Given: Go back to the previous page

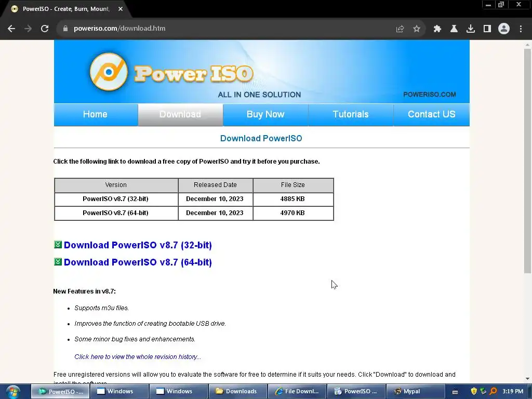Looking at the screenshot, I should pyautogui.click(x=11, y=29).
